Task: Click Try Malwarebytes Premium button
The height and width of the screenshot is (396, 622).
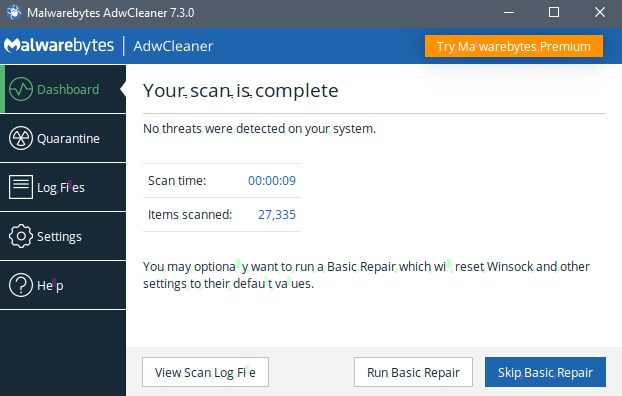Action: point(514,46)
